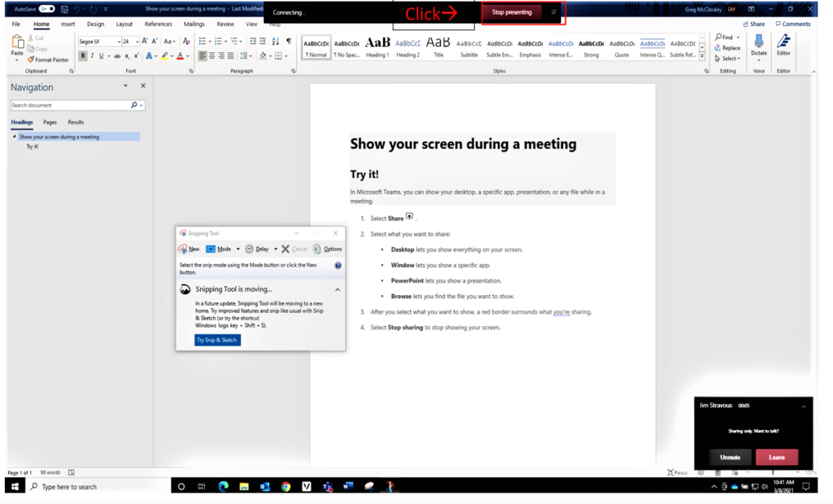The height and width of the screenshot is (504, 833).
Task: Toggle the AutoSave switch
Action: [x=46, y=9]
